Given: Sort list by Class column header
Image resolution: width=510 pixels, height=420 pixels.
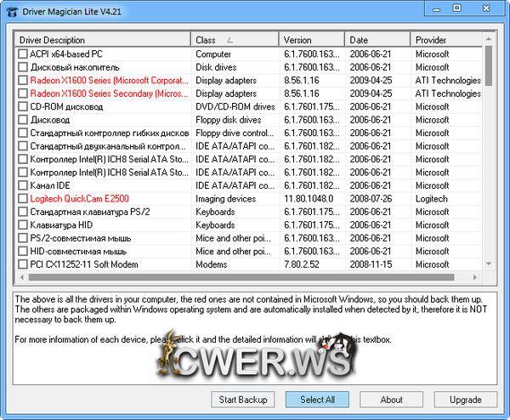Looking at the screenshot, I should coord(235,40).
